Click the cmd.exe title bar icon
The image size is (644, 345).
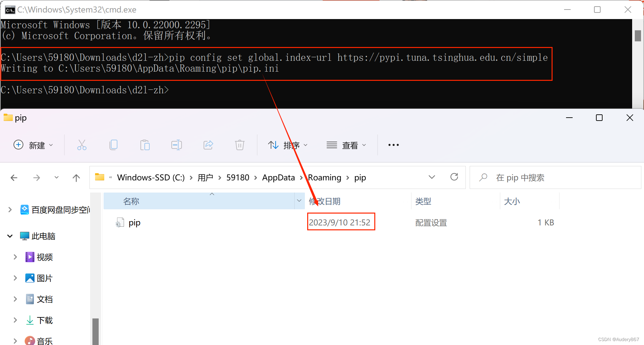[x=10, y=10]
